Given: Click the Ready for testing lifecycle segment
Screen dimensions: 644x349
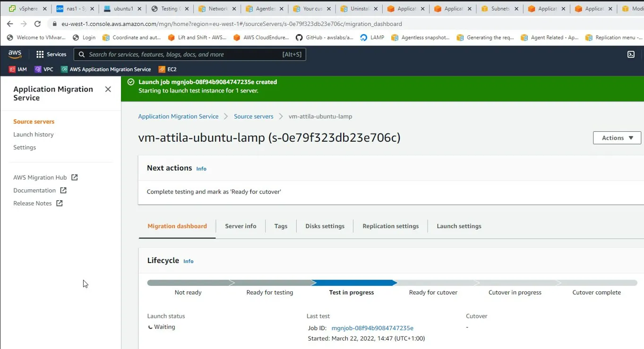Looking at the screenshot, I should click(270, 292).
